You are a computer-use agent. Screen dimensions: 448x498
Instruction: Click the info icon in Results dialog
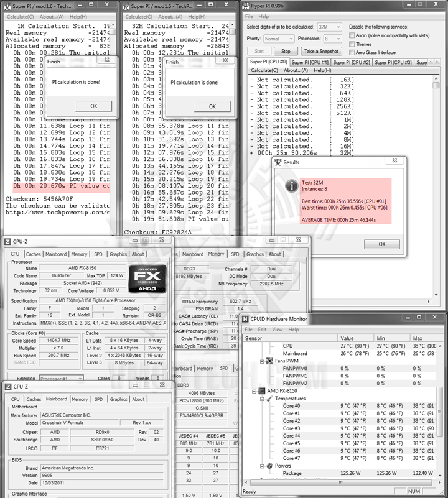[291, 186]
